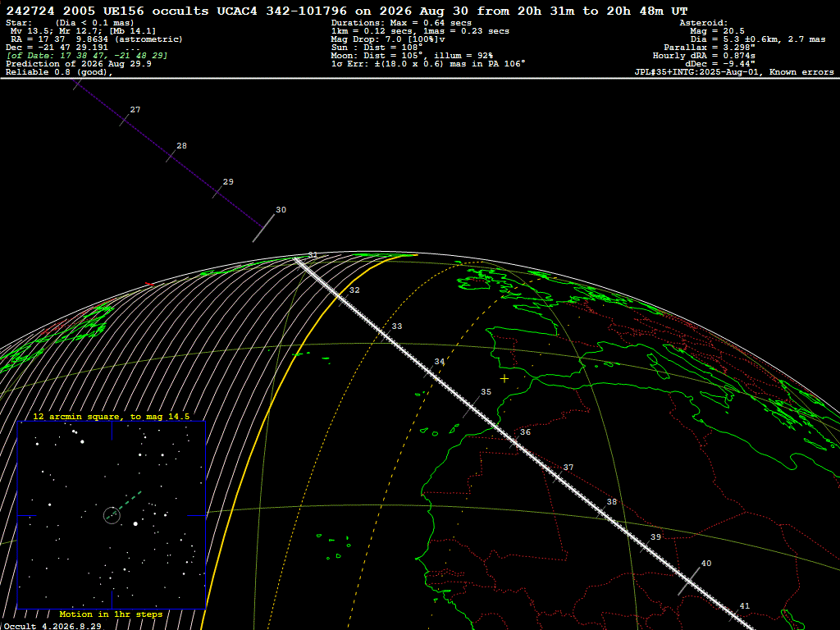Click the 12 arcmin square chart caption
This screenshot has height=630, width=840.
112,416
